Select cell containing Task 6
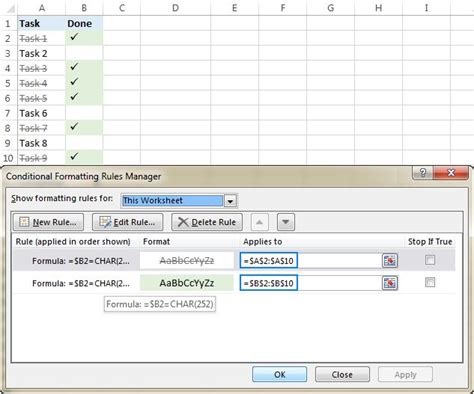The height and width of the screenshot is (394, 474). coord(41,113)
